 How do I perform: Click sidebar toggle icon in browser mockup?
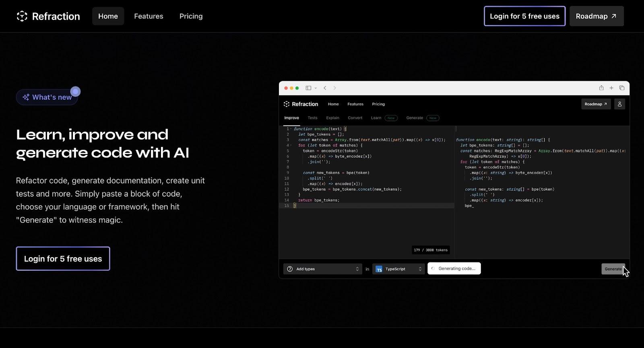[x=308, y=88]
